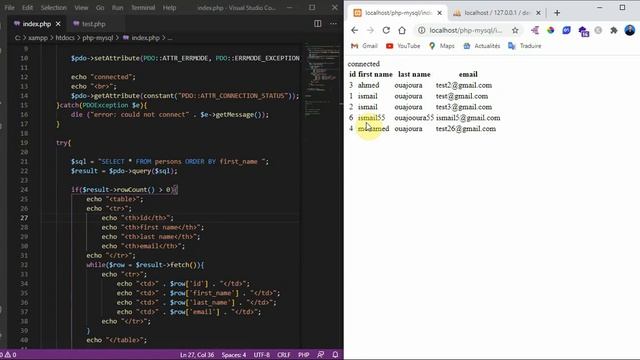
Task: Open the View menu in VS Code
Action: [81, 7]
